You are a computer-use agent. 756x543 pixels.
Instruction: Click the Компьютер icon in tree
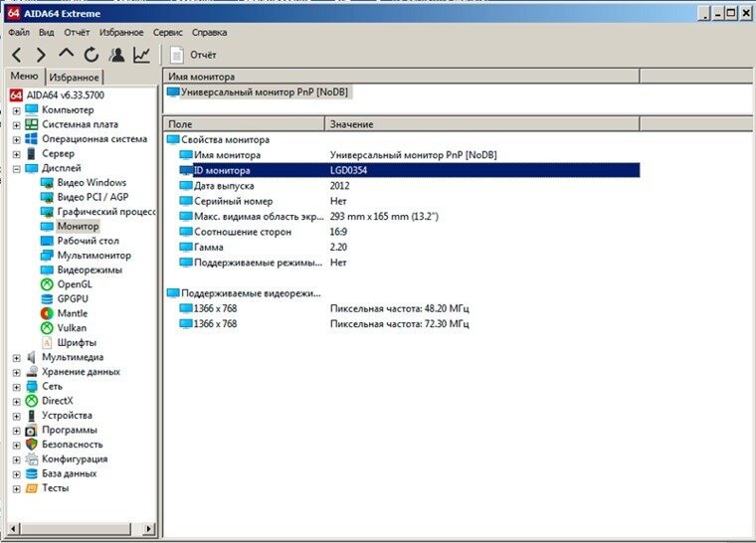tap(32, 109)
